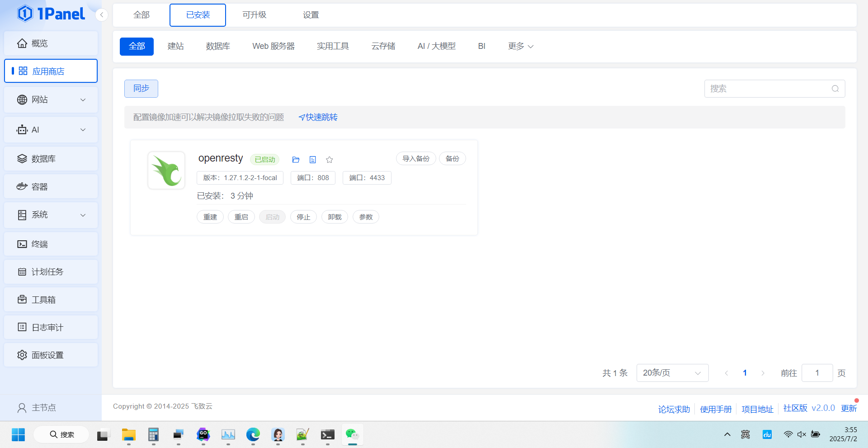868x448 pixels.
Task: Open the 数据库 sidebar section
Action: [51, 159]
